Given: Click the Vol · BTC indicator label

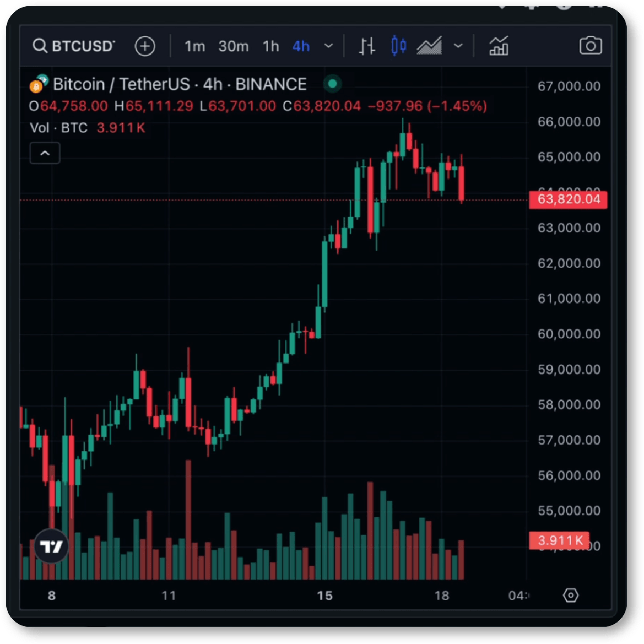Looking at the screenshot, I should [59, 128].
